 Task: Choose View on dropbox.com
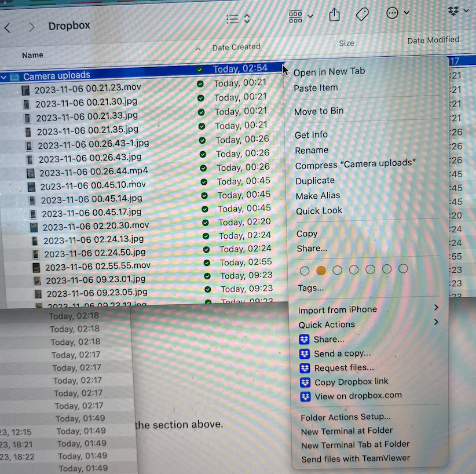[x=358, y=396]
